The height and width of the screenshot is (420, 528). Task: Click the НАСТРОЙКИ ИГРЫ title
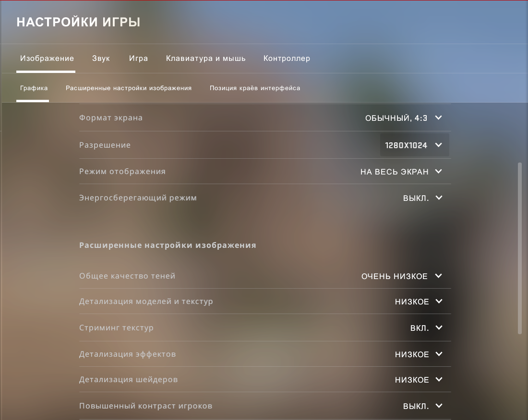tap(78, 22)
